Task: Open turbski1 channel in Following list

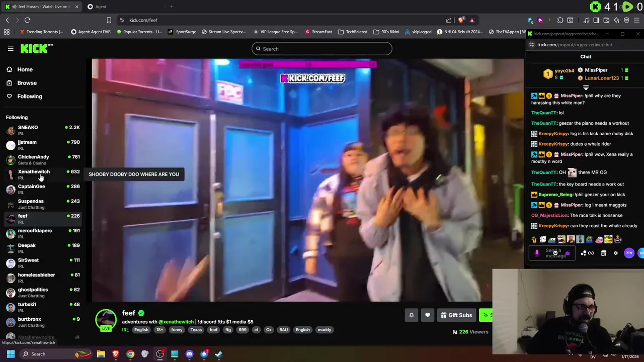Action: 43,307
